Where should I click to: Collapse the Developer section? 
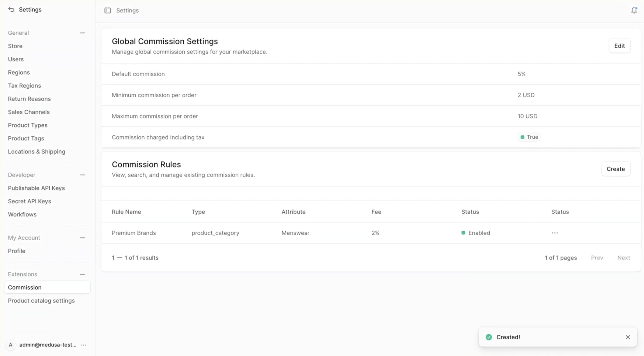pos(83,175)
